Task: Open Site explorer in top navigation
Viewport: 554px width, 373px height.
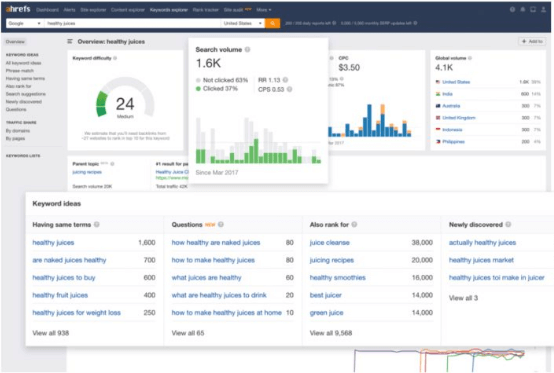Action: (x=93, y=10)
